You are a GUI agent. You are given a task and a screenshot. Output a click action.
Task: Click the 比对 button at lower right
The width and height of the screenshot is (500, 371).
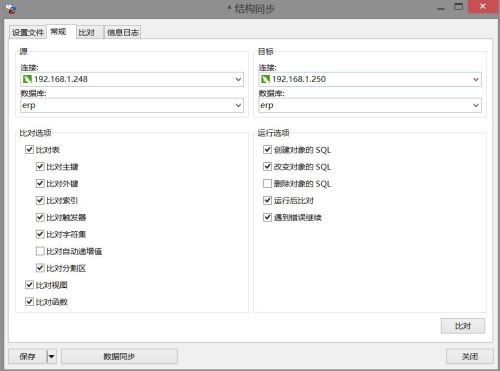[463, 326]
